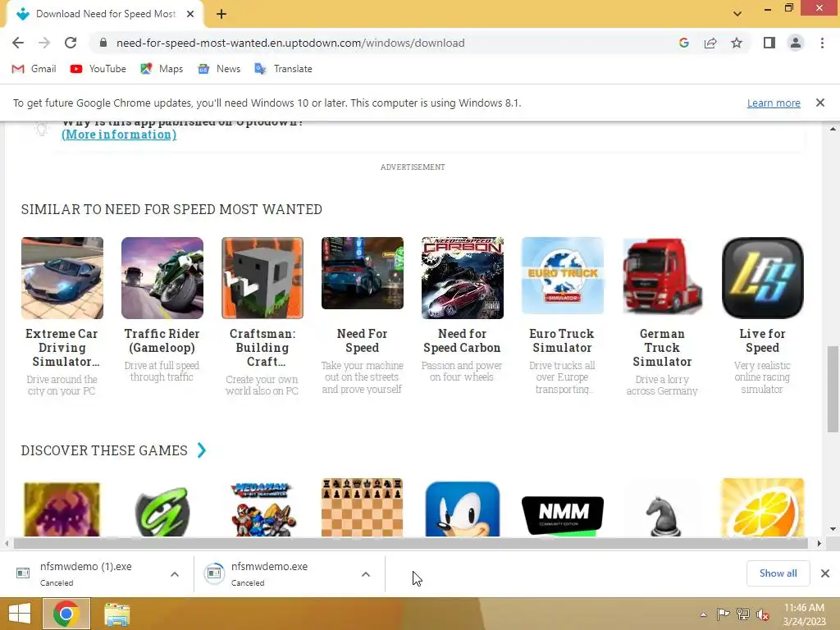Open Extreme Car Driving Simulator thumbnail
The width and height of the screenshot is (840, 630).
(62, 278)
